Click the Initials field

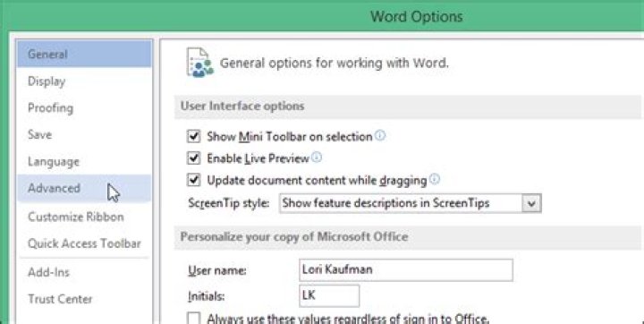pos(329,295)
